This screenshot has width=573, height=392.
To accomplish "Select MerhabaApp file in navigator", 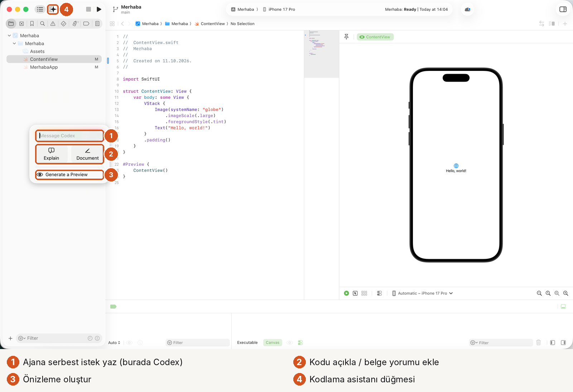I will coord(44,67).
